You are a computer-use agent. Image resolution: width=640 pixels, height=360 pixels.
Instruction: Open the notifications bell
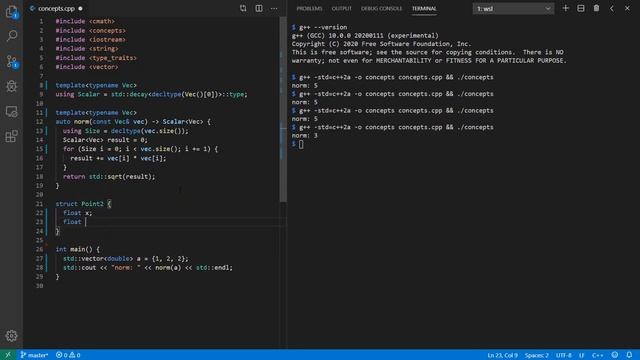tap(629, 355)
